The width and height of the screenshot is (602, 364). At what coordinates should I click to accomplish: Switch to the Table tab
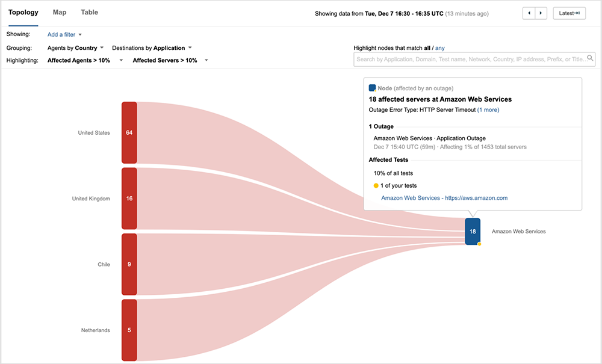point(89,12)
